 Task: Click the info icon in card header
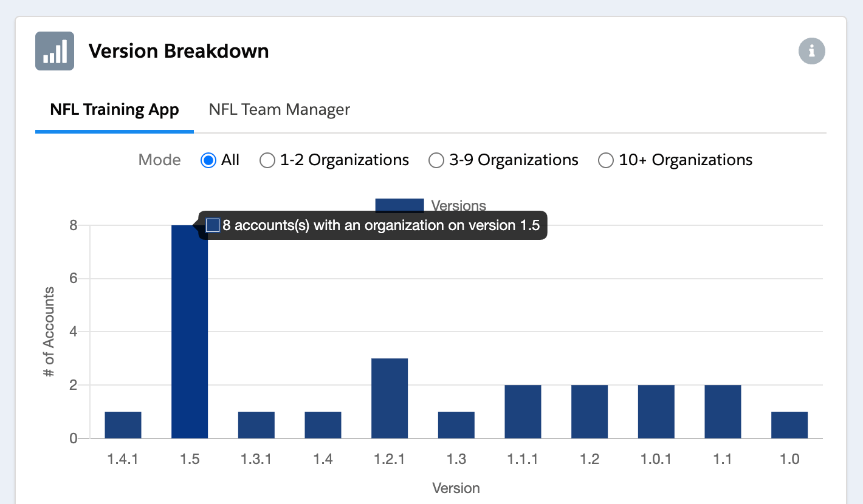coord(811,51)
